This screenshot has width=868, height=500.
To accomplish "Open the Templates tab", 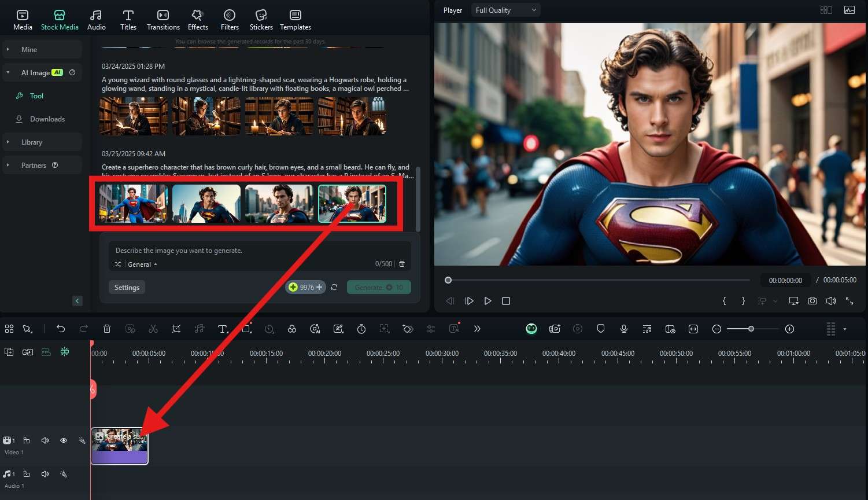I will (296, 20).
